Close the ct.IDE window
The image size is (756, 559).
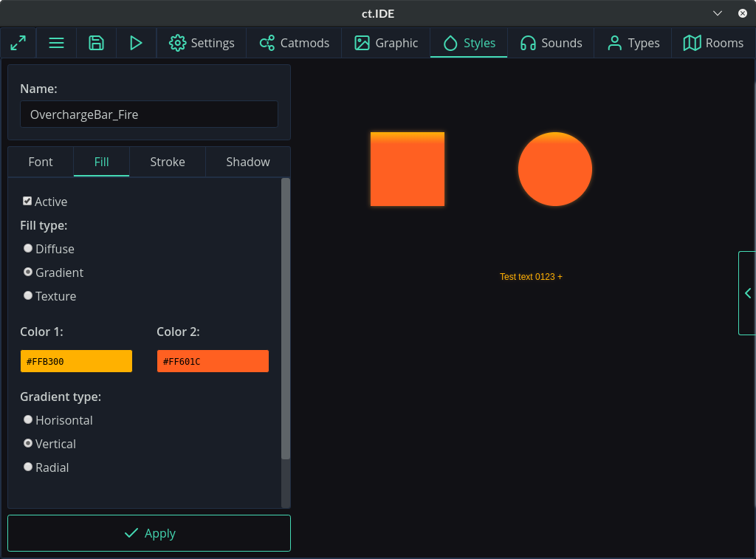pyautogui.click(x=743, y=13)
